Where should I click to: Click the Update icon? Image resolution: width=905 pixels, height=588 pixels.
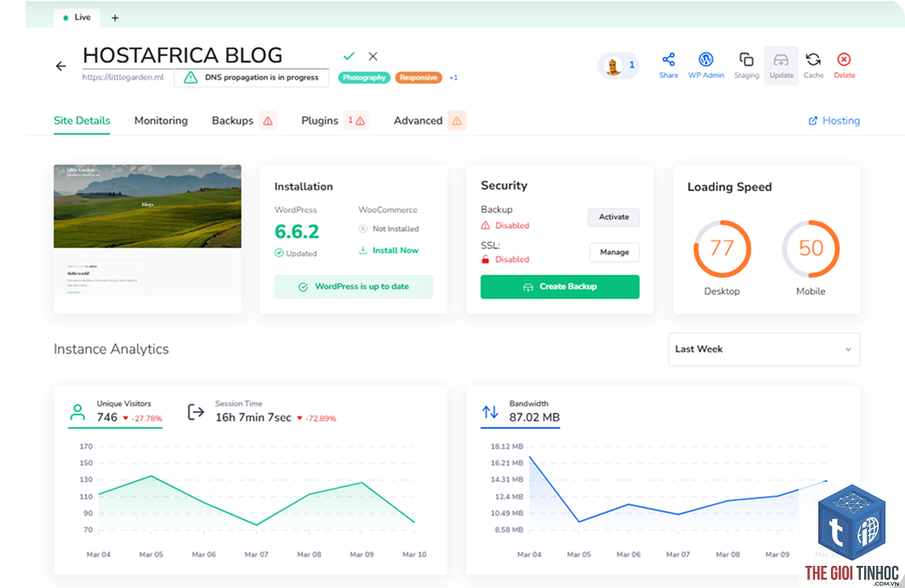(x=781, y=60)
